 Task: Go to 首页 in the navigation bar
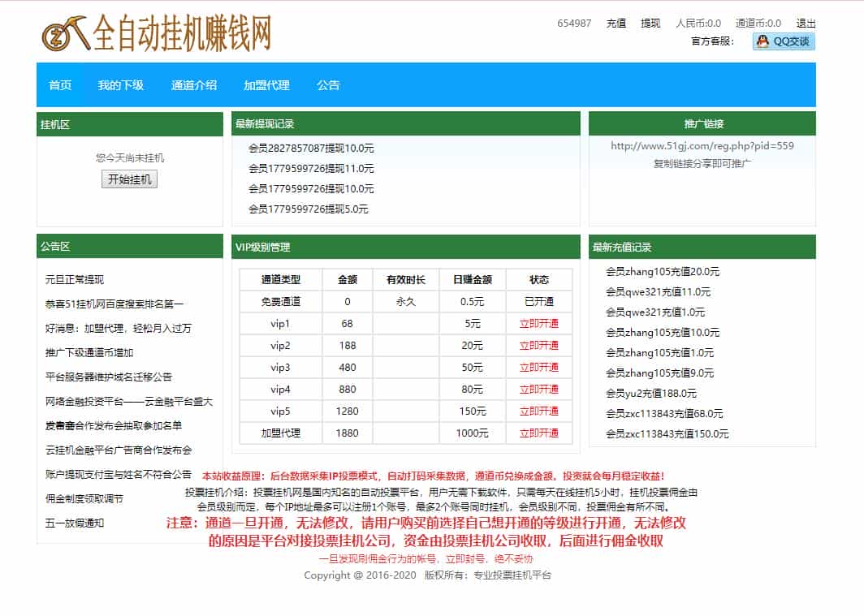pyautogui.click(x=60, y=85)
